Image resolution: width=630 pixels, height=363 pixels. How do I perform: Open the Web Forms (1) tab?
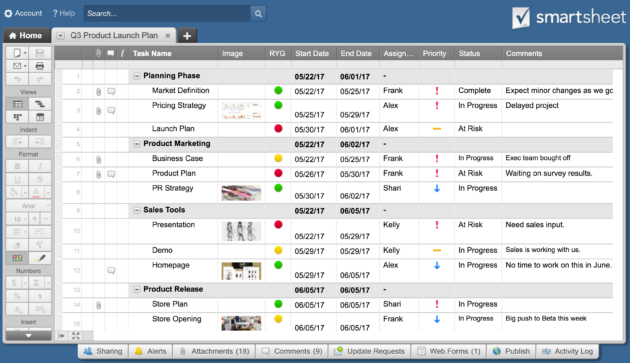[449, 351]
